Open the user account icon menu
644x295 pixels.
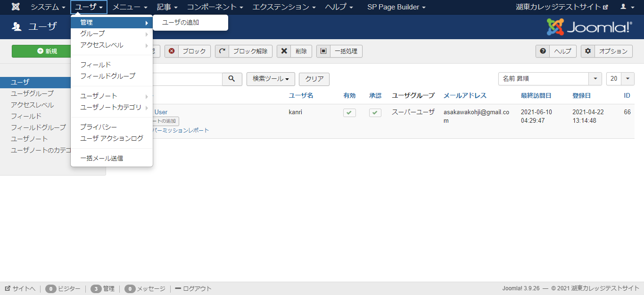(627, 7)
